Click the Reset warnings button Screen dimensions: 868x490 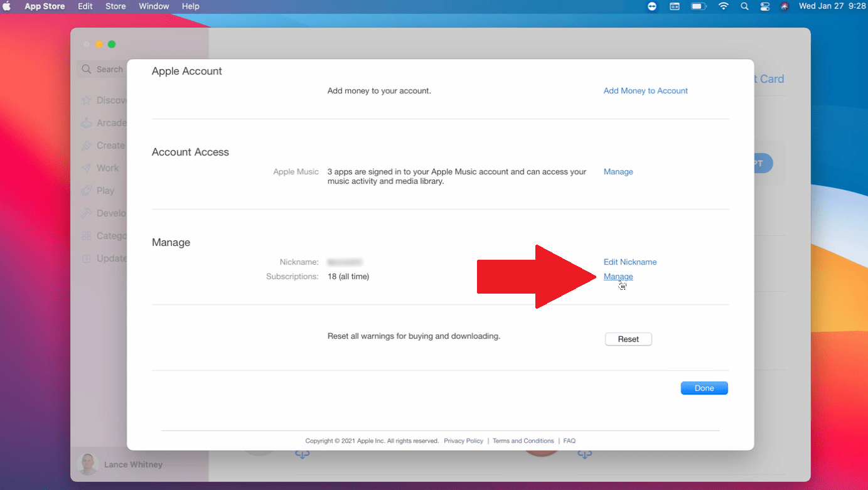click(628, 339)
